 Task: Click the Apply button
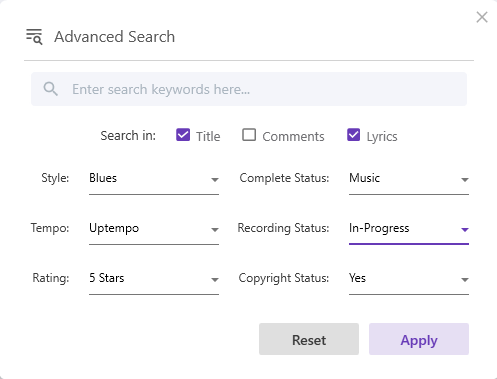[x=419, y=339]
